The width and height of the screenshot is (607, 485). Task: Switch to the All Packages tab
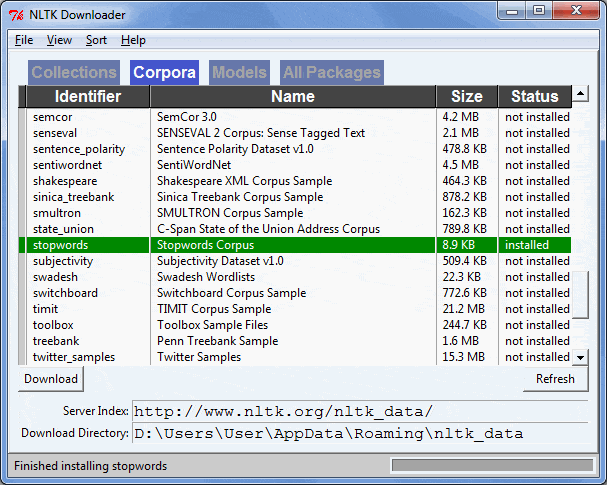(x=332, y=72)
